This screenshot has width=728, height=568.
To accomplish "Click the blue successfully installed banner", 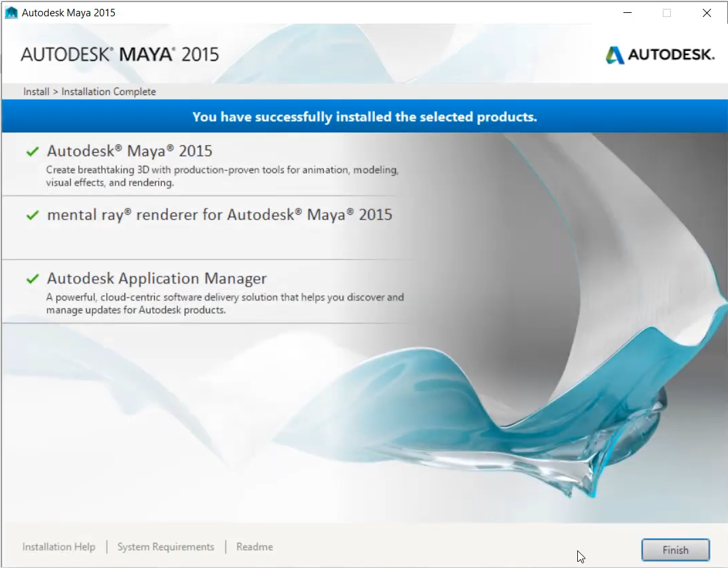I will 364,117.
